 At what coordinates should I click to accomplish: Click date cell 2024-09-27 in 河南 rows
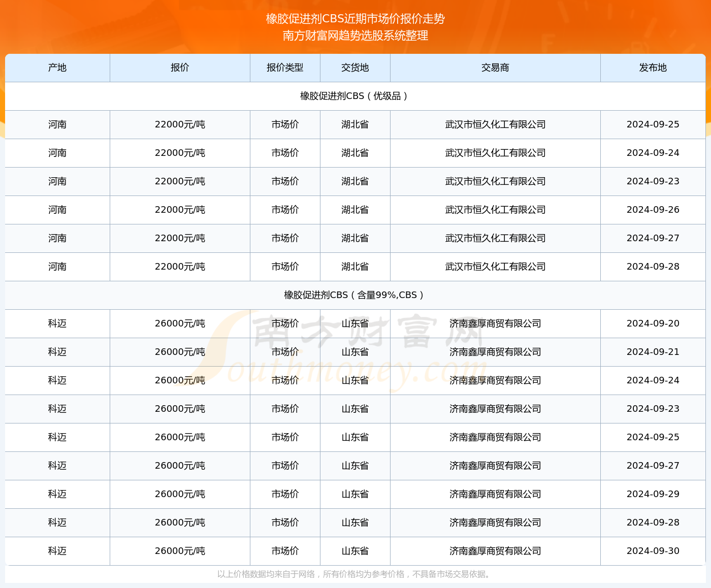(653, 238)
